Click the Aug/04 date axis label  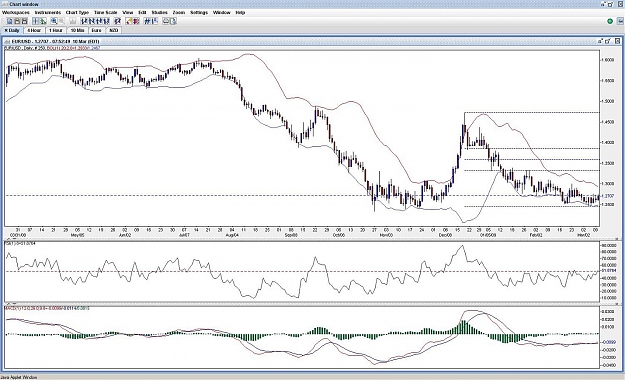click(232, 235)
